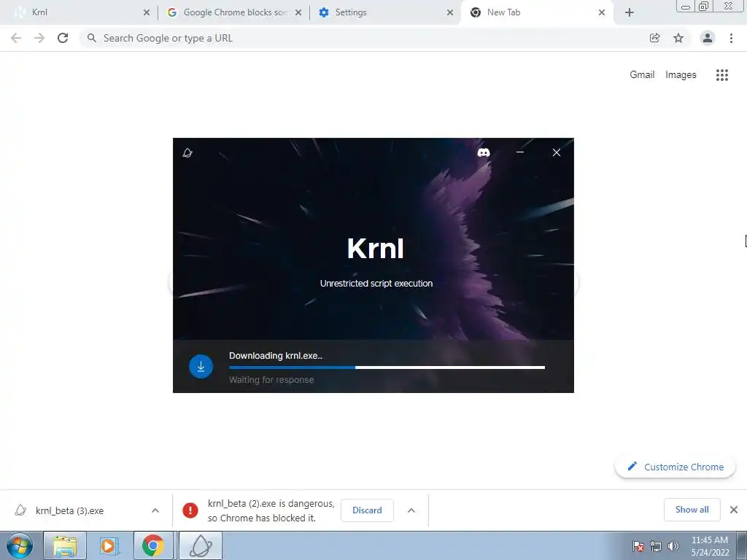Open volume icon in system tray
747x560 pixels.
[x=673, y=546]
